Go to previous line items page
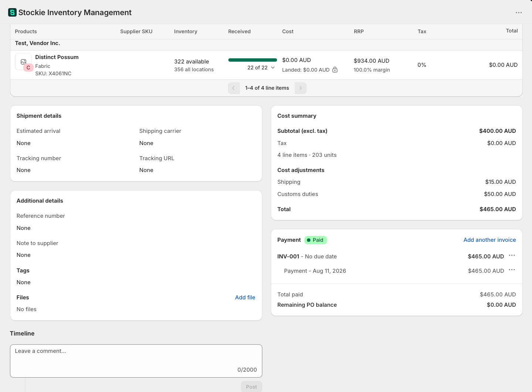This screenshot has width=532, height=392. point(234,88)
